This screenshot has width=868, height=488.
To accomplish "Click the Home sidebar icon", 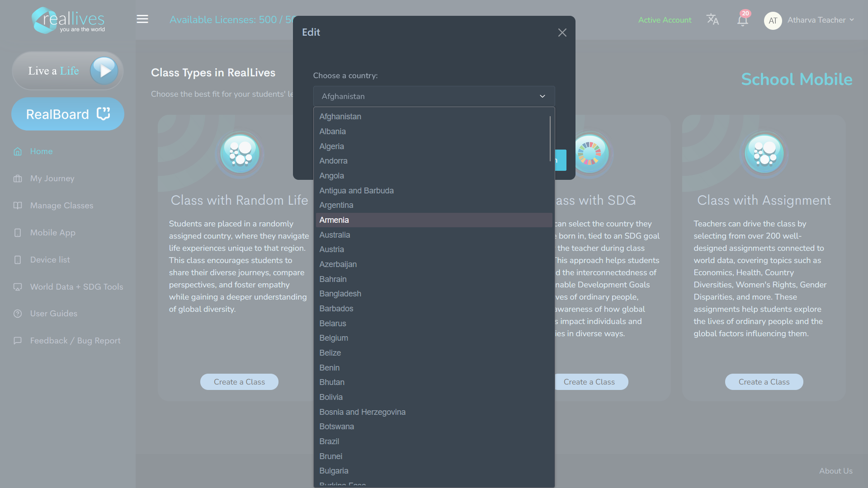I will [x=18, y=151].
